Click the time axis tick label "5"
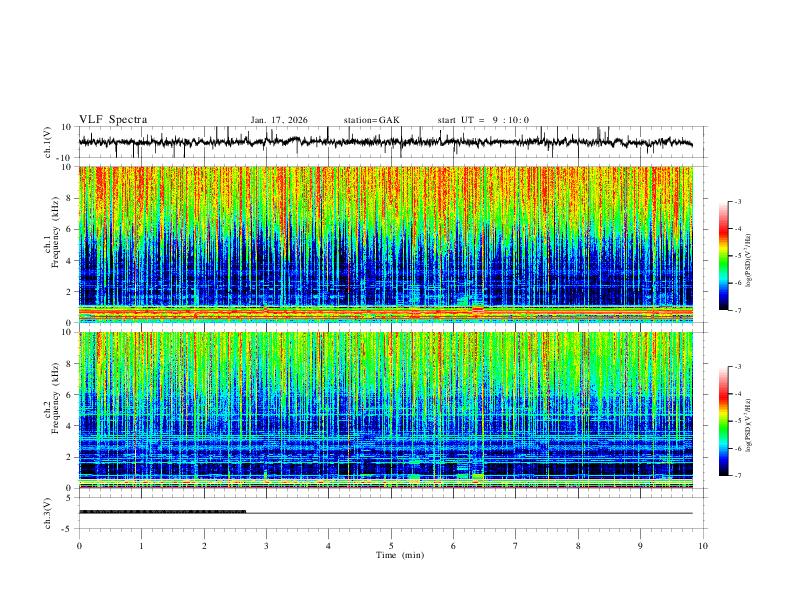Image resolution: width=792 pixels, height=612 pixels. tap(391, 546)
